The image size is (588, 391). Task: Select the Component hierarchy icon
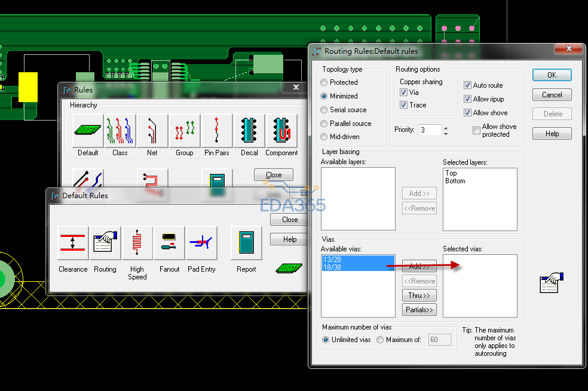tap(281, 131)
